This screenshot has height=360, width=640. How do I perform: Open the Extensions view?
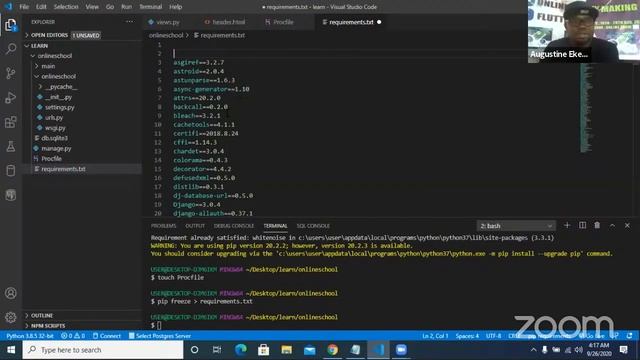11,122
